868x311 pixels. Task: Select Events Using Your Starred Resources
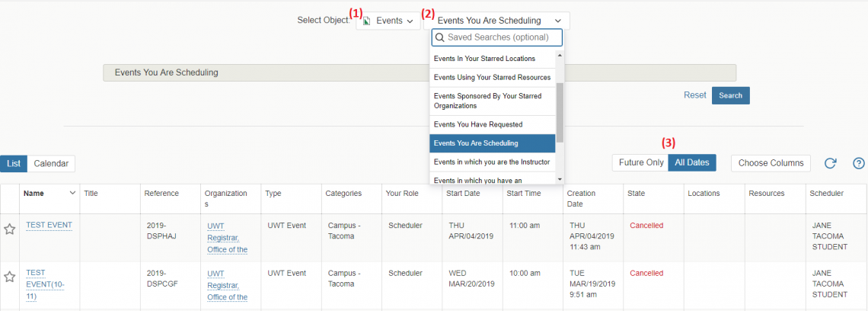point(493,77)
